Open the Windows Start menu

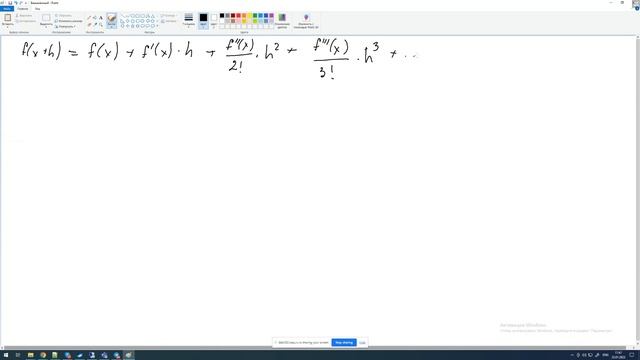point(6,355)
